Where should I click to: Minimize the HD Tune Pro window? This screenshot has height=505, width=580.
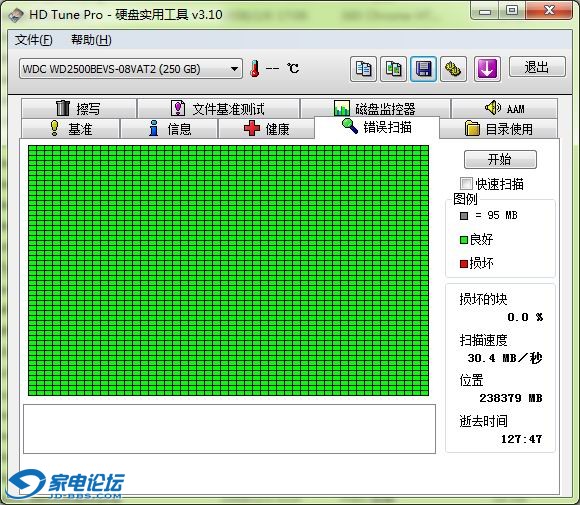tap(485, 10)
